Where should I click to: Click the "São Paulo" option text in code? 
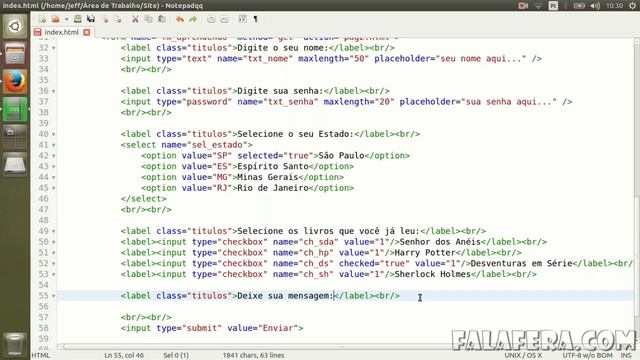point(341,156)
